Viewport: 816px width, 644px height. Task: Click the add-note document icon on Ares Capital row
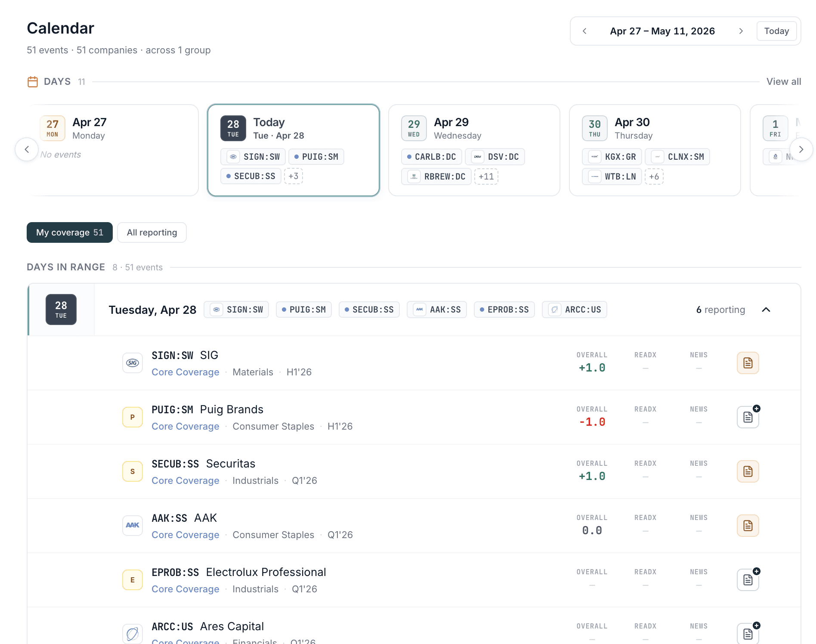(748, 633)
